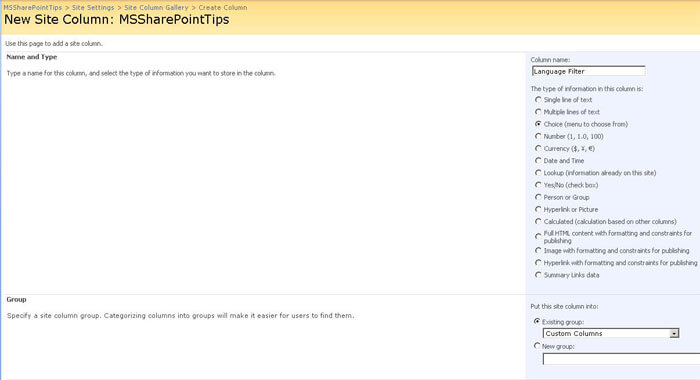This screenshot has height=380, width=700.
Task: Choose Image with formatting for publishing
Action: 538,251
